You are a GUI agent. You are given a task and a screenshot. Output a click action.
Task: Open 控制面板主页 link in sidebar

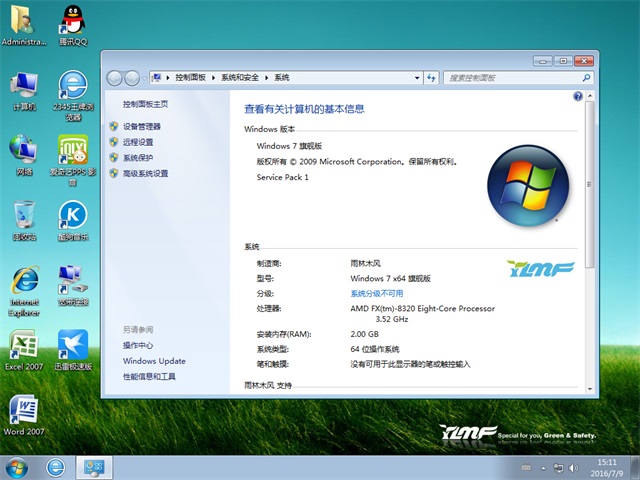coord(145,104)
